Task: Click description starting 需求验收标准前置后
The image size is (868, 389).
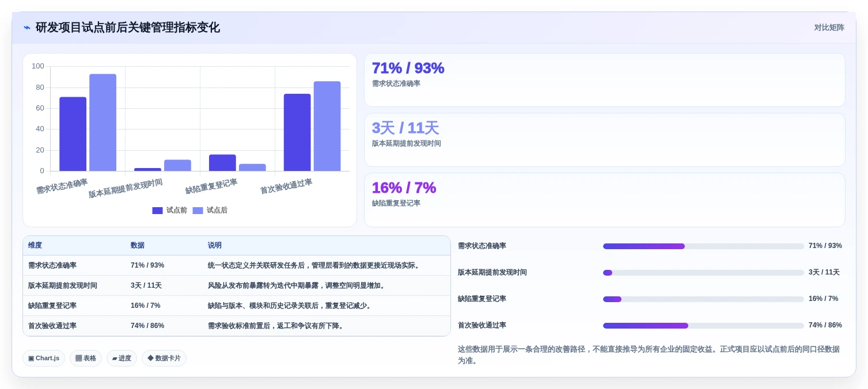Action: tap(277, 326)
